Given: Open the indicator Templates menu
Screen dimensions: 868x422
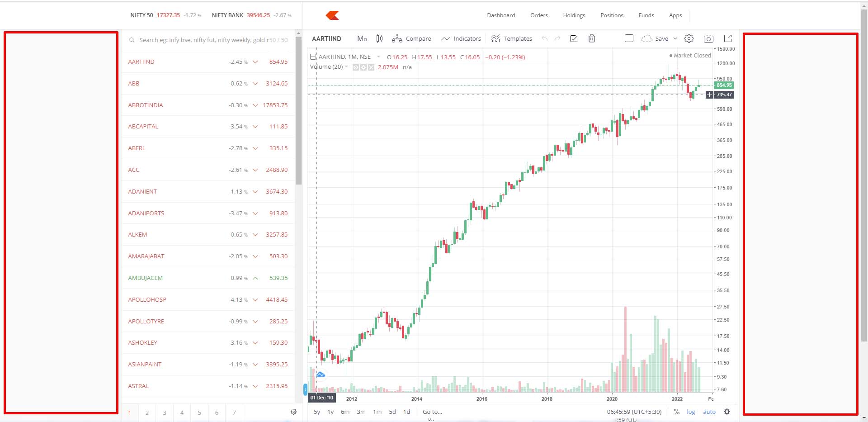Looking at the screenshot, I should coord(511,38).
